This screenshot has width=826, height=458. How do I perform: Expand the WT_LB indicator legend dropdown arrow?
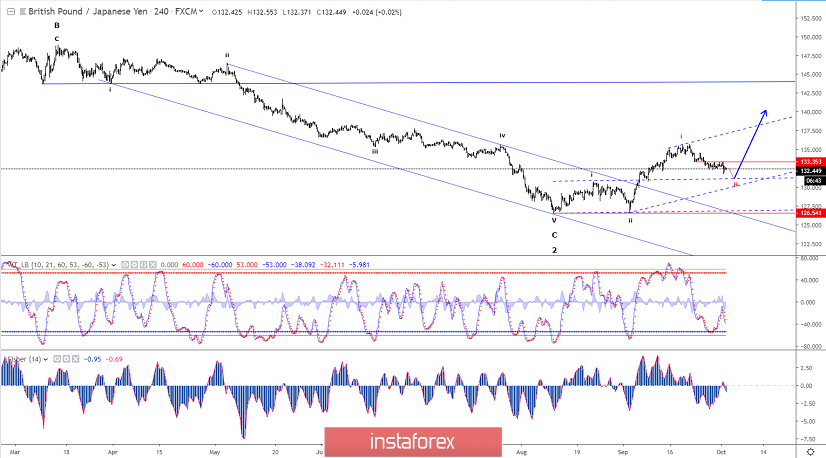113,265
